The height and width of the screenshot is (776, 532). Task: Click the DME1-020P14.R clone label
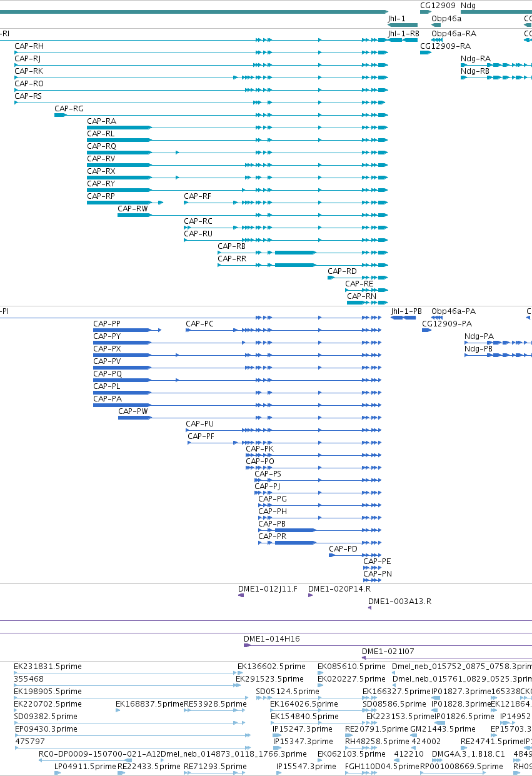(x=339, y=589)
